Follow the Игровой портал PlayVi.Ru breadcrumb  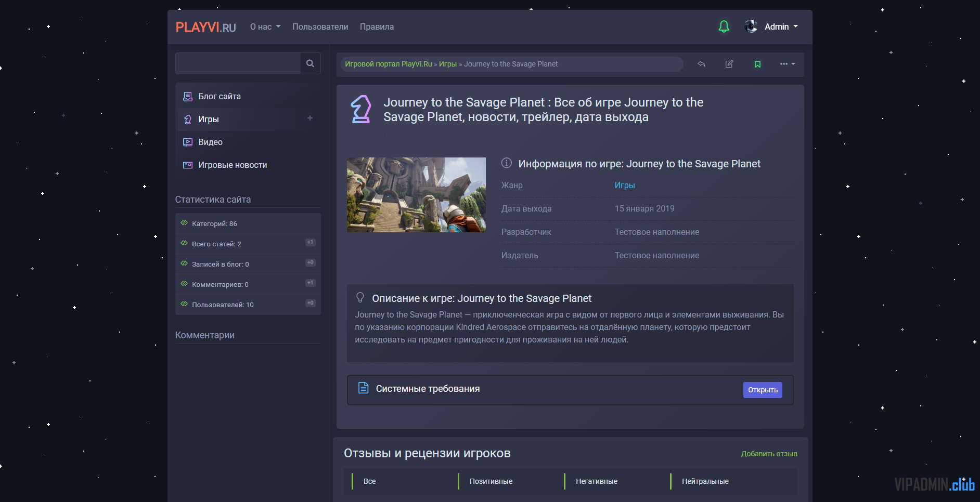tap(389, 64)
